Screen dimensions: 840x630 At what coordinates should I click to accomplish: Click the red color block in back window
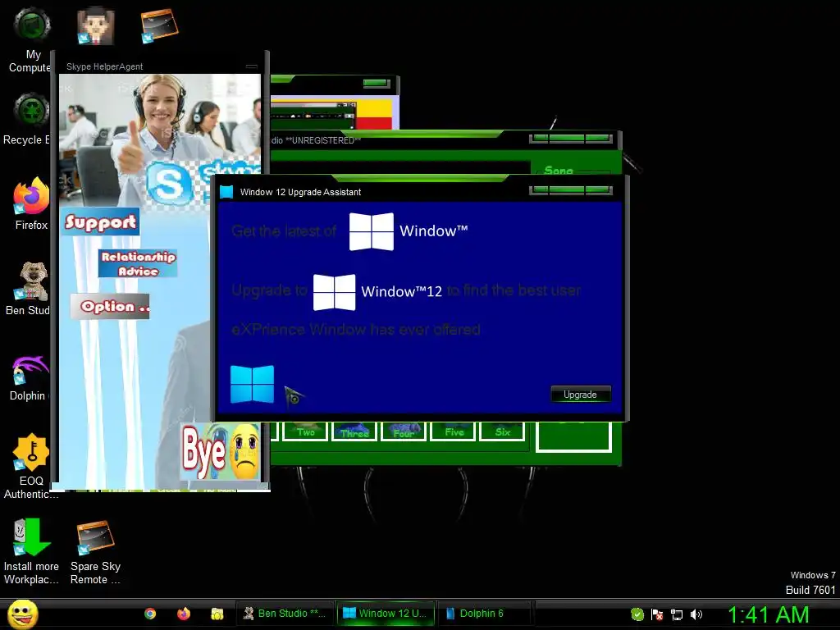tap(374, 124)
